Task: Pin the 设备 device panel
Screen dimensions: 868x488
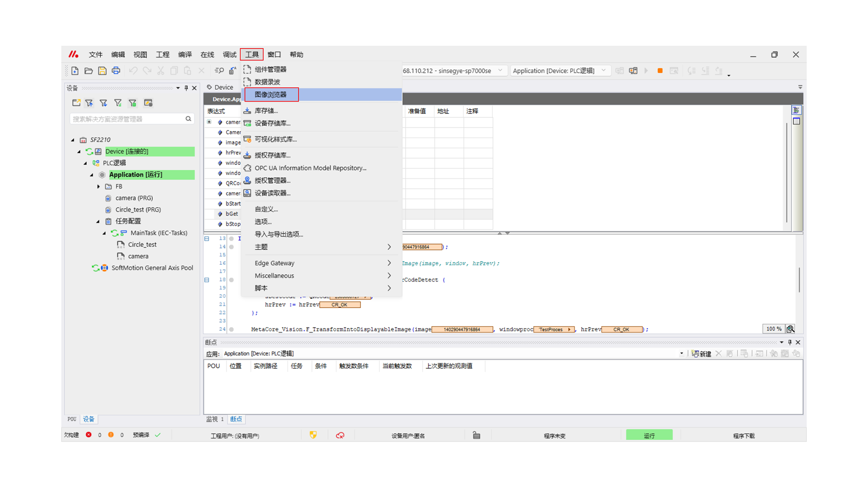Action: 186,88
